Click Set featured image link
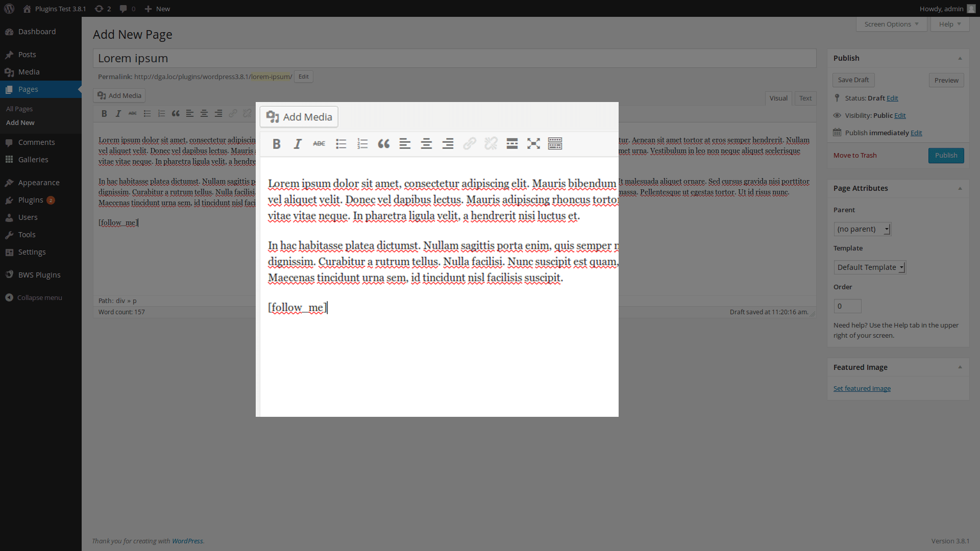This screenshot has height=551, width=980. pos(862,388)
